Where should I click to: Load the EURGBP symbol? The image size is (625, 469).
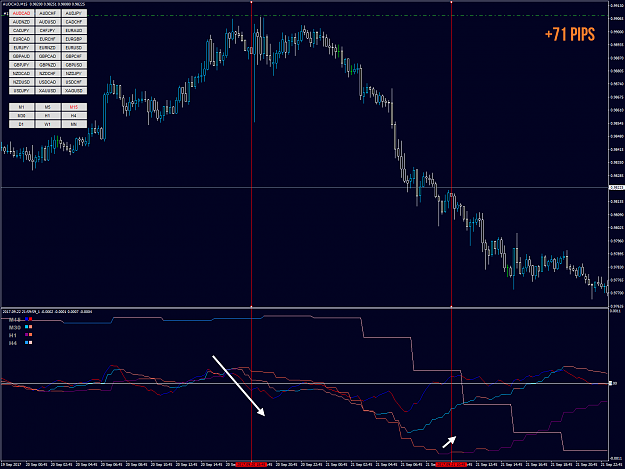[x=74, y=39]
